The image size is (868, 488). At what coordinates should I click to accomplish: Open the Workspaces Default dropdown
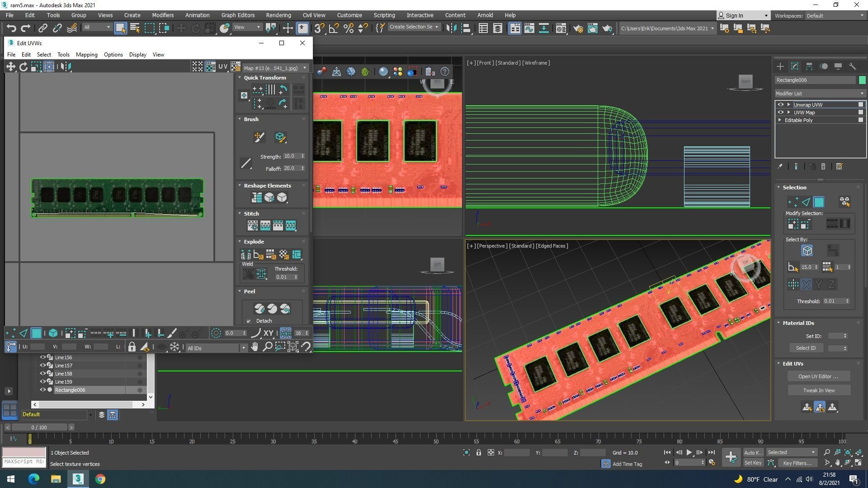835,15
